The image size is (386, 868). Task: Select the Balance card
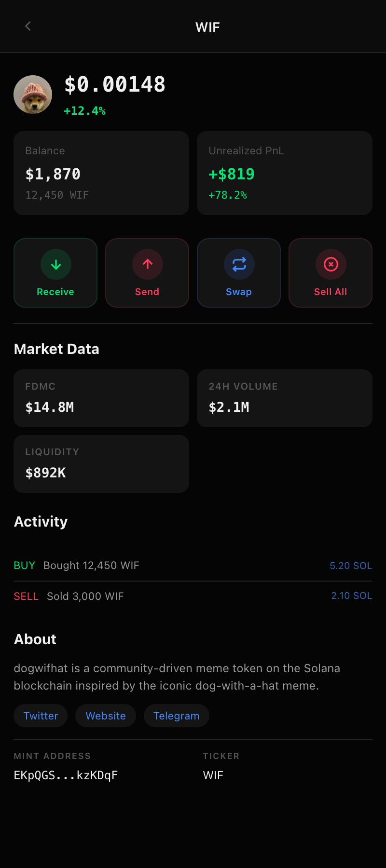pos(101,173)
